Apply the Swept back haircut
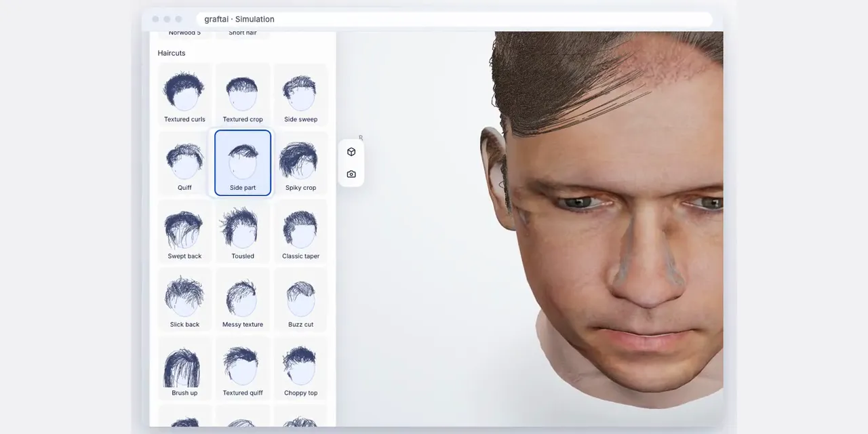 (x=184, y=231)
